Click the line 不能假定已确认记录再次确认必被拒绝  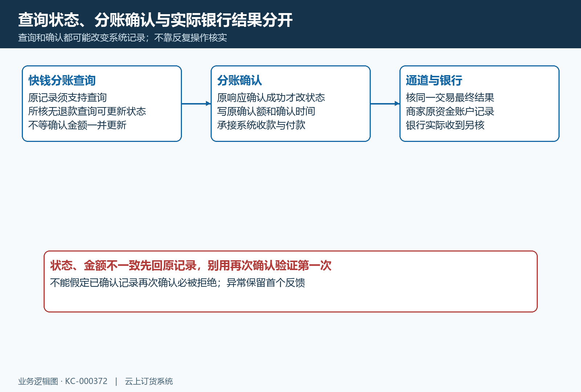(133, 283)
